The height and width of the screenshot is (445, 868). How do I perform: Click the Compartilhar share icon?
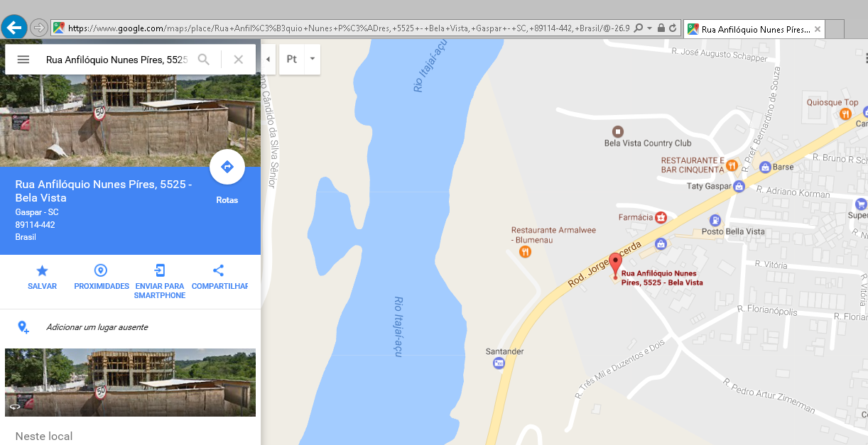pos(219,270)
